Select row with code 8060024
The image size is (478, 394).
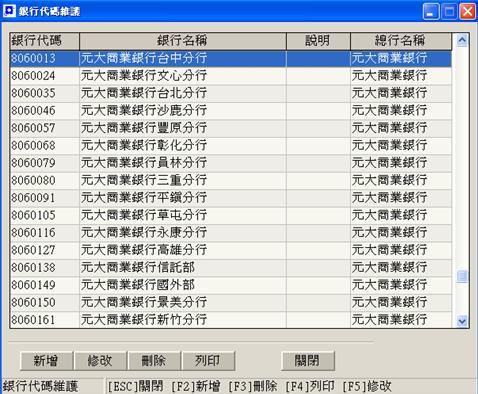(x=231, y=76)
